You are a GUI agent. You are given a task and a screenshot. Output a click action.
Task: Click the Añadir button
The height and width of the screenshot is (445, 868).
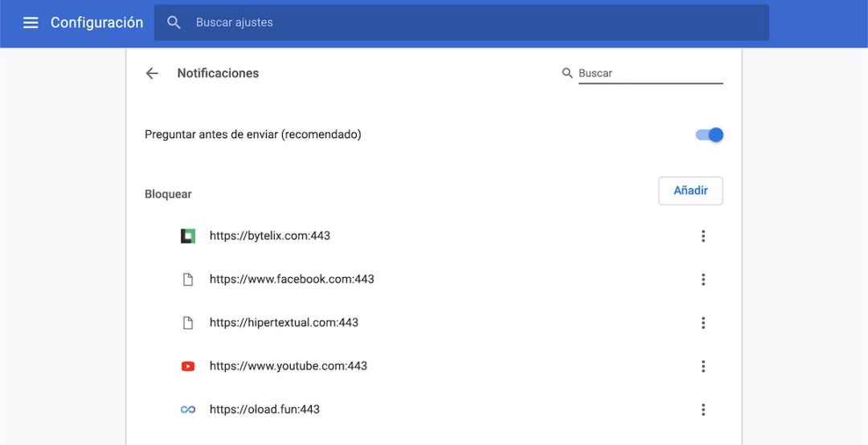coord(690,191)
